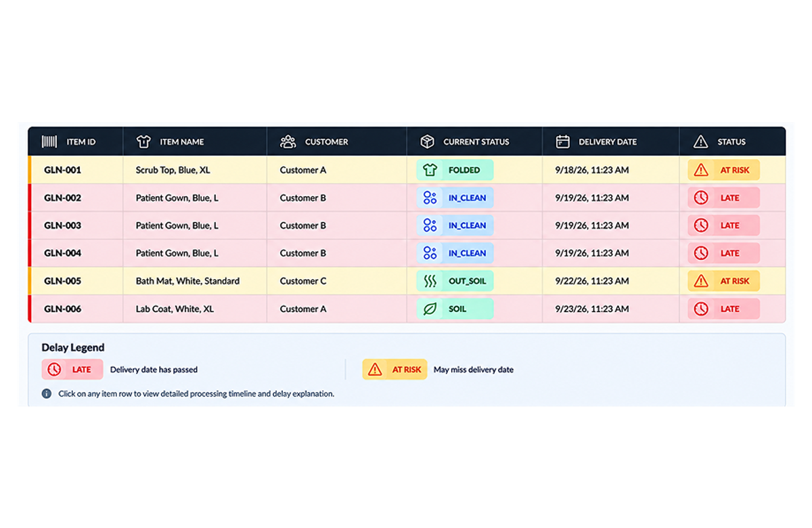Click the shirt icon in FOLDED badge
This screenshot has width=812, height=528.
tap(430, 170)
